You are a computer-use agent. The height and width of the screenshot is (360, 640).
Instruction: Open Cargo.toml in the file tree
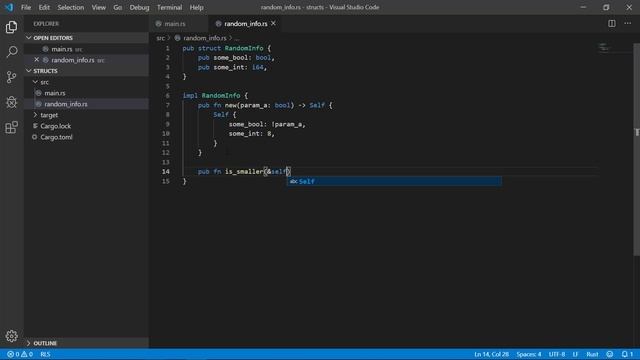pyautogui.click(x=86, y=137)
